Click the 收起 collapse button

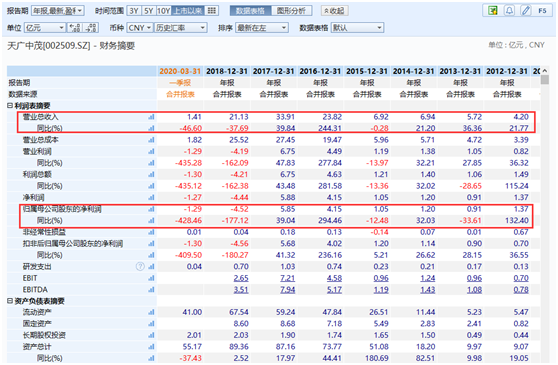tap(334, 11)
